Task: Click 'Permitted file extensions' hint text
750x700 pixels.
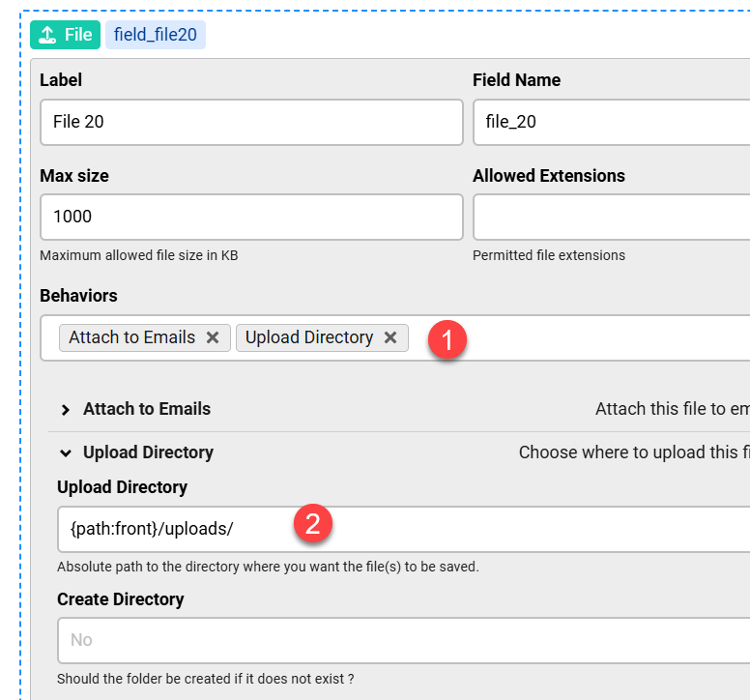Action: pos(549,255)
